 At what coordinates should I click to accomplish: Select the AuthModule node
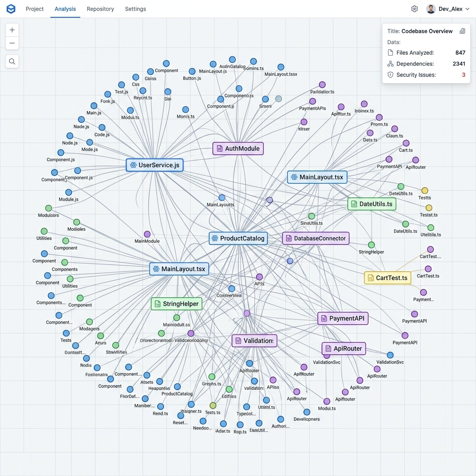(238, 148)
